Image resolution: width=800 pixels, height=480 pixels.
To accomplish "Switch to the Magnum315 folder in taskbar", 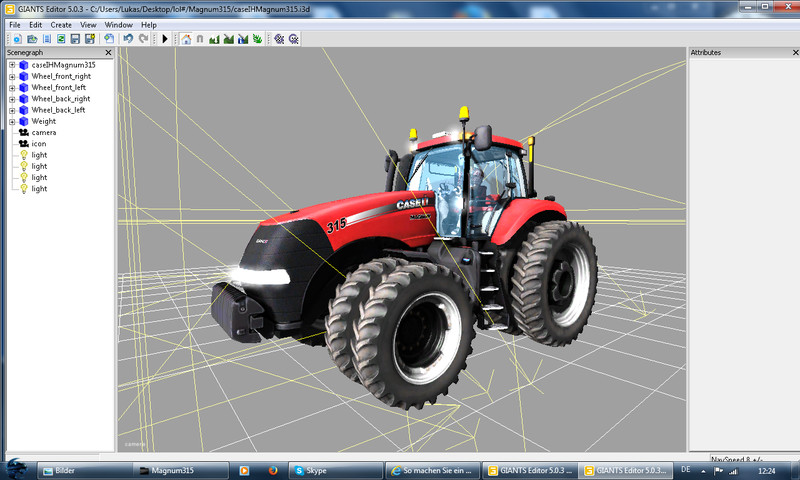I will [181, 471].
